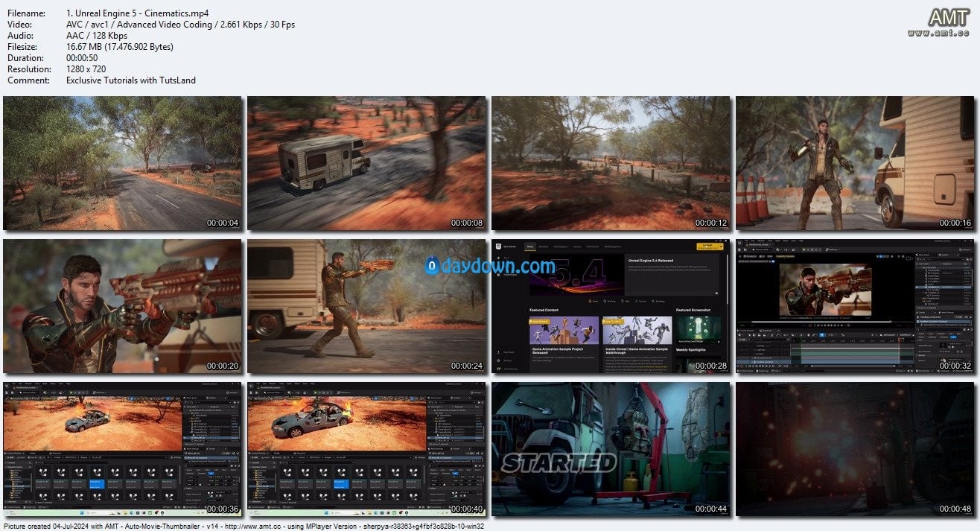Click the video codec line 'AVC / avc1'
Screen dimensions: 980x531
point(88,25)
